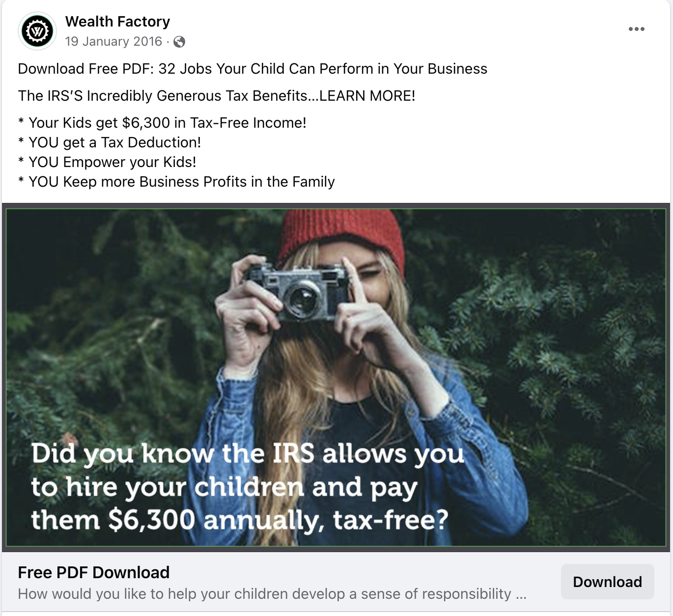Click the '$6,300 in Tax-Free Income' bullet
The image size is (673, 616).
162,123
